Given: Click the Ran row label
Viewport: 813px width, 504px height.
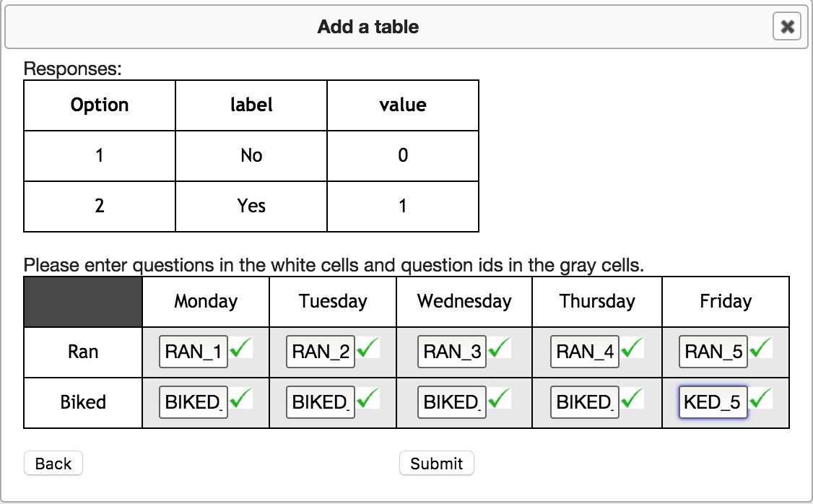Looking at the screenshot, I should pyautogui.click(x=82, y=352).
